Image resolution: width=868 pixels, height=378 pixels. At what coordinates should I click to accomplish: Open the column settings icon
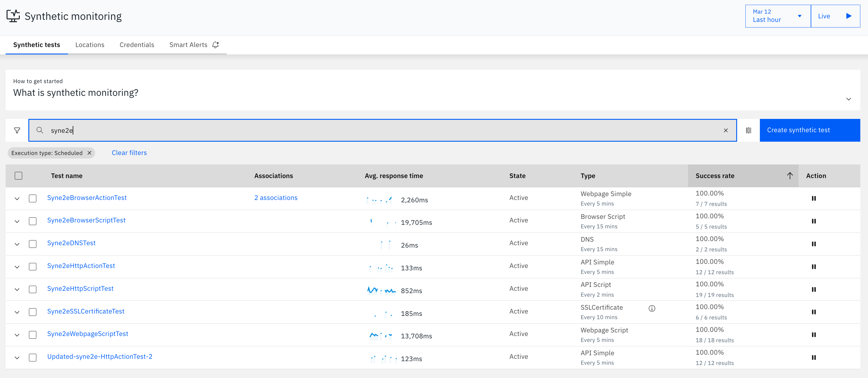748,130
